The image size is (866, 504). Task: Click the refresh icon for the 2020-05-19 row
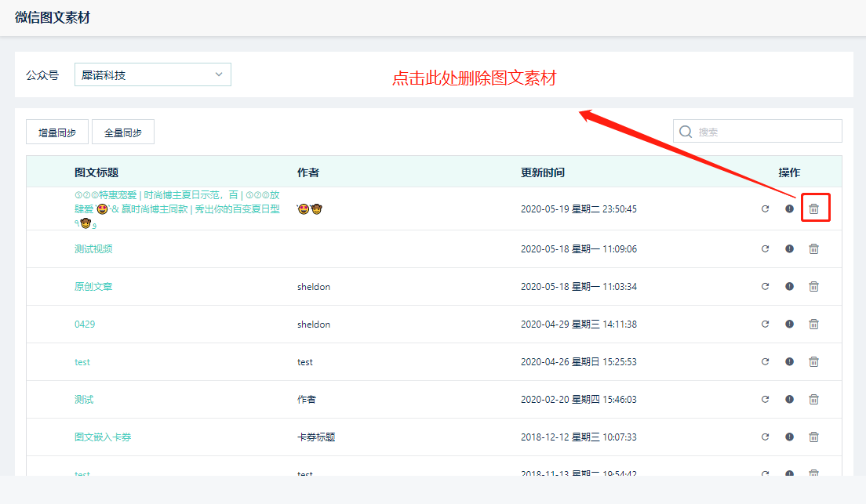(765, 208)
